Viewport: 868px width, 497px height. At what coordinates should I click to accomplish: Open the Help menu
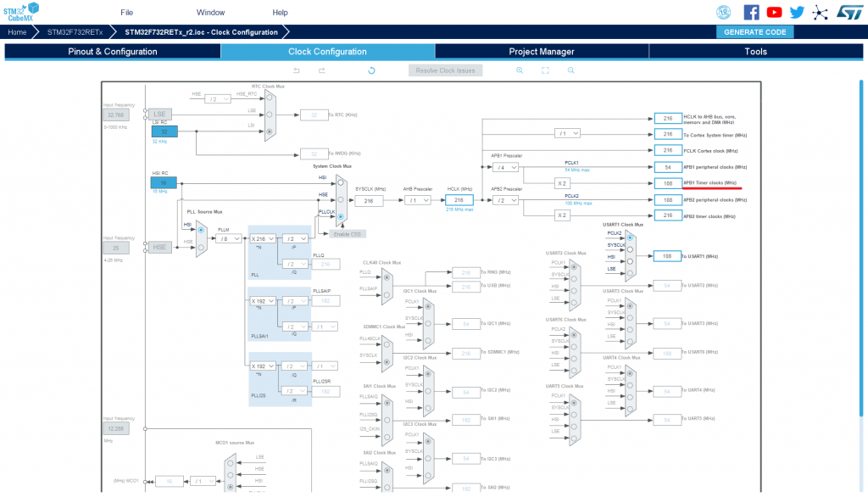(x=280, y=12)
